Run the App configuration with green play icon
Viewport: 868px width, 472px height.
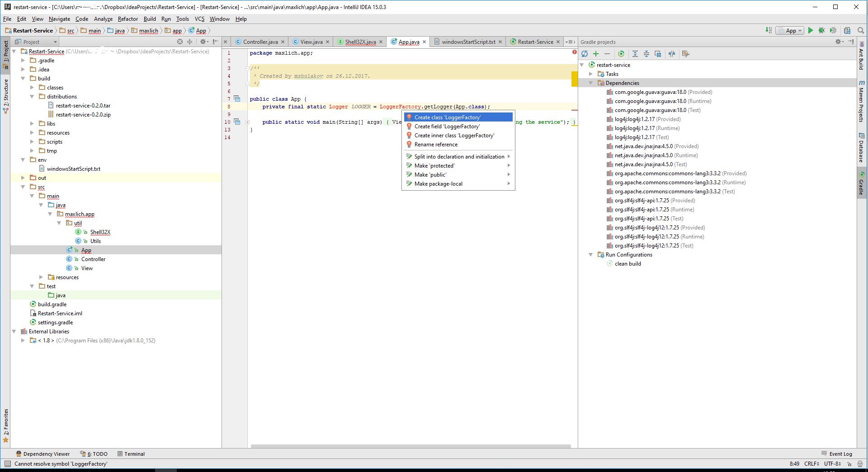811,30
